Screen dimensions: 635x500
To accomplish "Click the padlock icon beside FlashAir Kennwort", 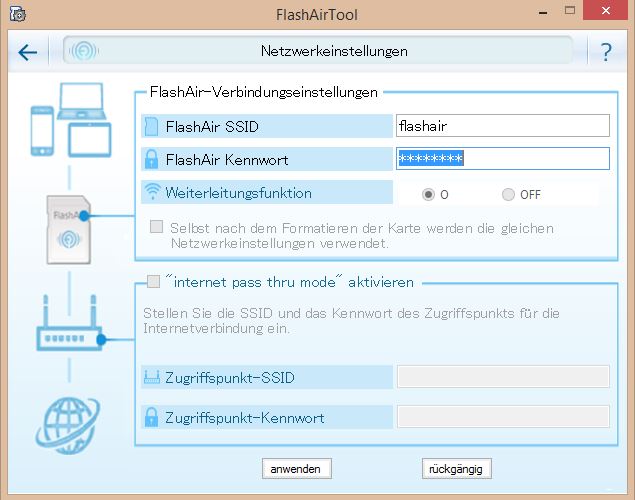I will pos(151,159).
